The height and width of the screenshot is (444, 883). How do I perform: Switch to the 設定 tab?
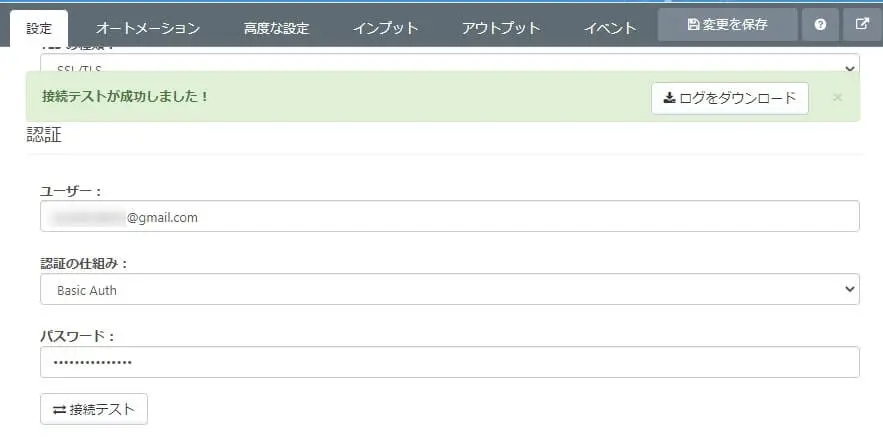coord(39,28)
